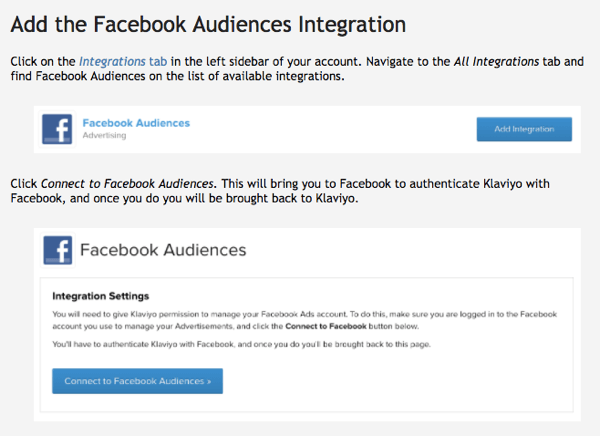The height and width of the screenshot is (436, 600).
Task: Click the Facebook logo beside the Advertising label
Action: click(x=57, y=129)
